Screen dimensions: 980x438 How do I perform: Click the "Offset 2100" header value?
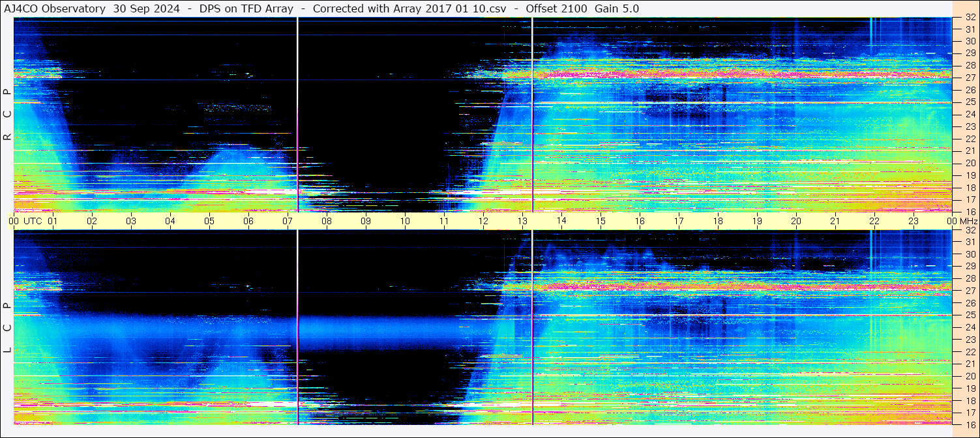(556, 8)
